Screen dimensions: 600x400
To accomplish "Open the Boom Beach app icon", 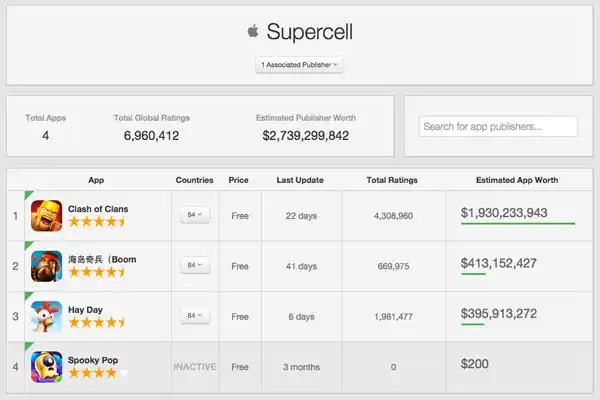I will [46, 266].
